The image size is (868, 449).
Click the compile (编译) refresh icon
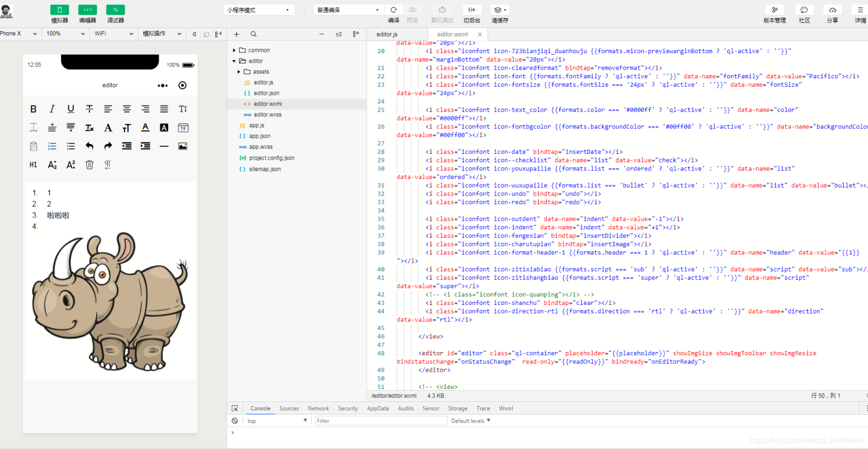coord(394,10)
